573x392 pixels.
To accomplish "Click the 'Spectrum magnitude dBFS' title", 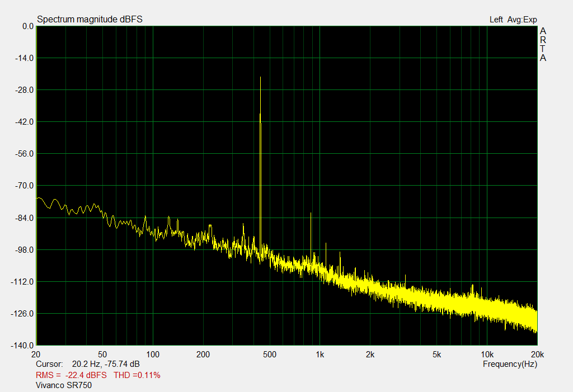I will tap(90, 20).
